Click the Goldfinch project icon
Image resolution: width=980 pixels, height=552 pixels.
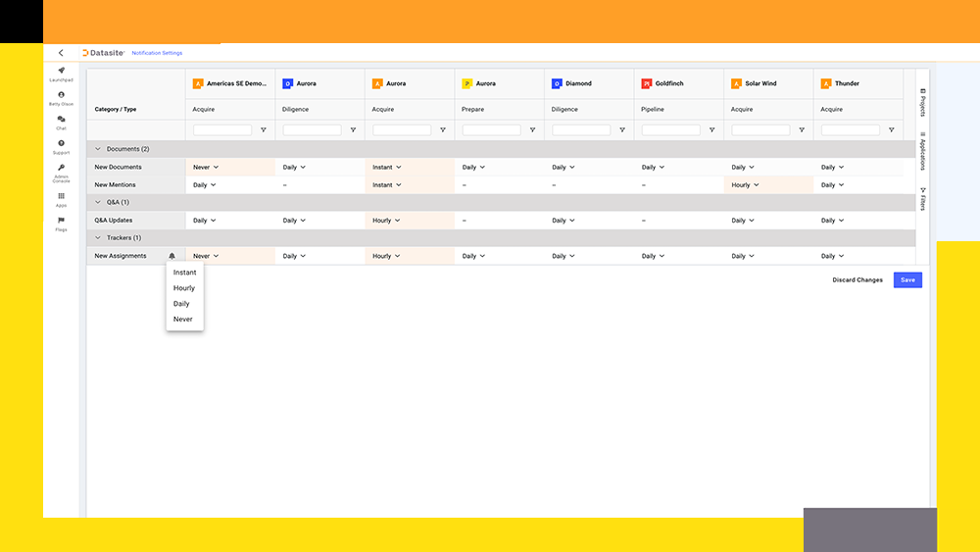click(646, 83)
